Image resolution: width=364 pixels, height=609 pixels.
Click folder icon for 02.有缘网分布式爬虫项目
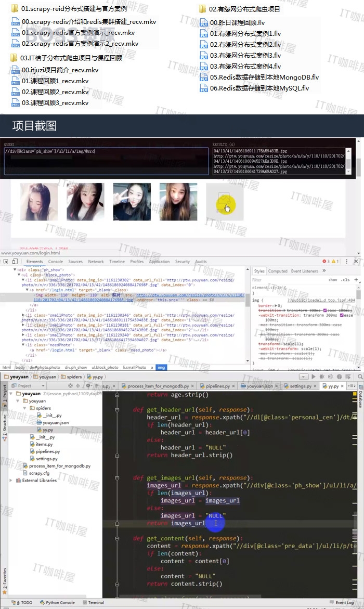(x=202, y=9)
